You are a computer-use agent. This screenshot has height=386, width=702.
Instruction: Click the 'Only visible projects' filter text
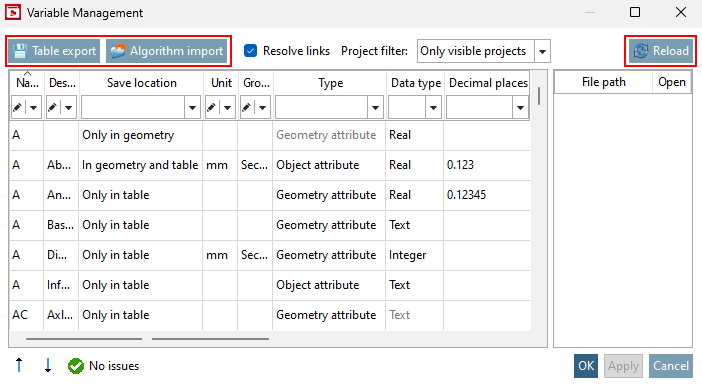coord(473,51)
